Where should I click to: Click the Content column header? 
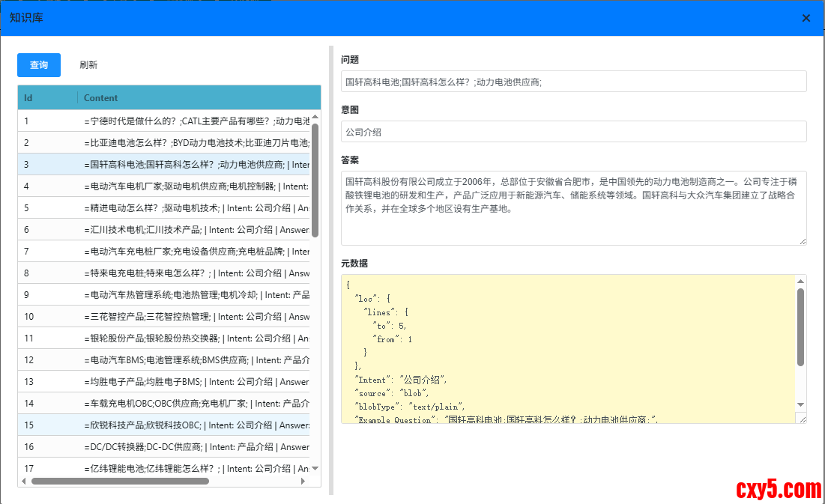click(101, 98)
